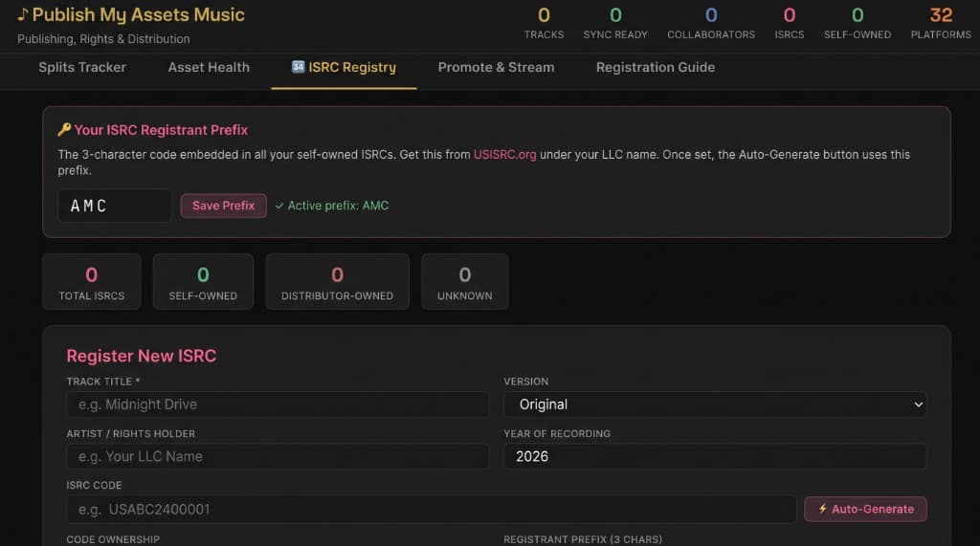
Task: Click the key icon beside Registrant Prefix heading
Action: [x=64, y=130]
